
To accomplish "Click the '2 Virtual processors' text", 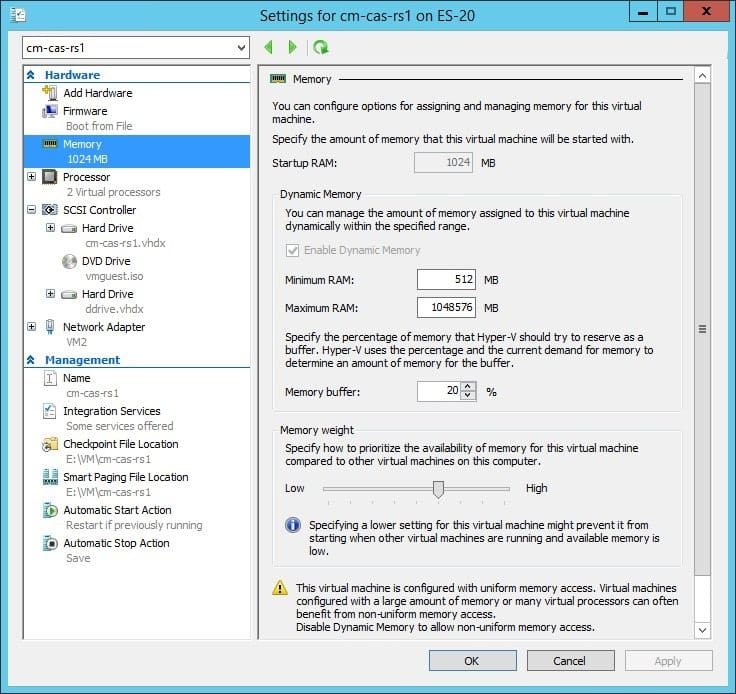I will click(x=113, y=192).
